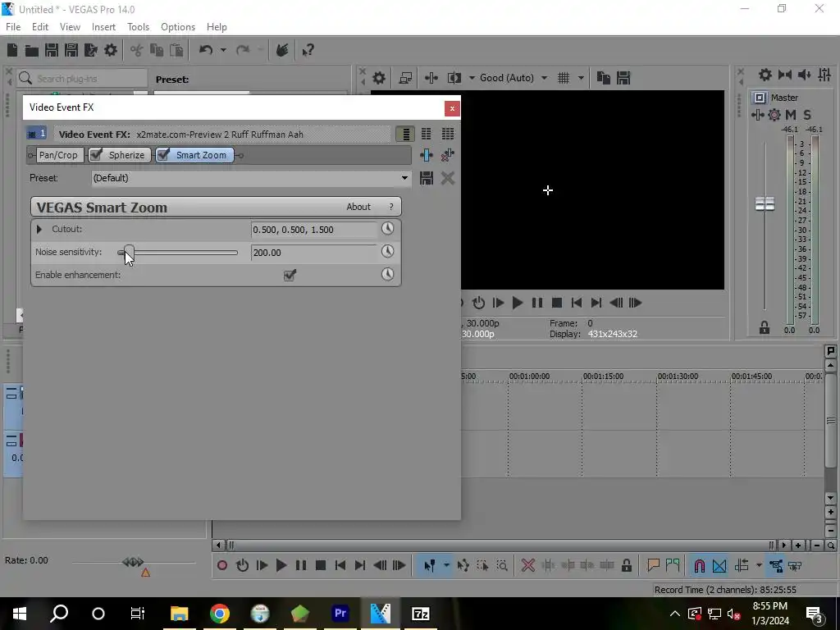Uncheck Enable enhancement checkbox
The width and height of the screenshot is (840, 630).
coord(290,275)
